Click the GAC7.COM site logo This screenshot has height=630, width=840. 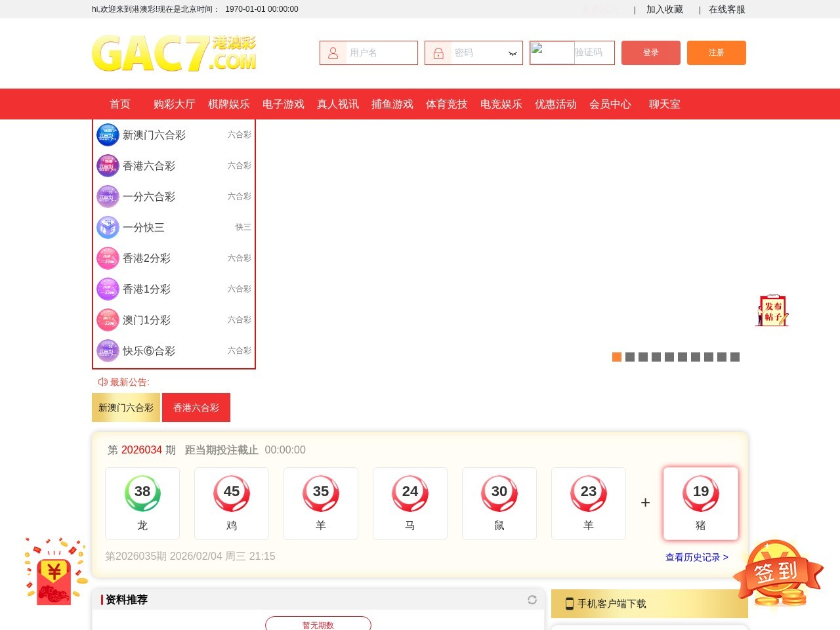174,53
